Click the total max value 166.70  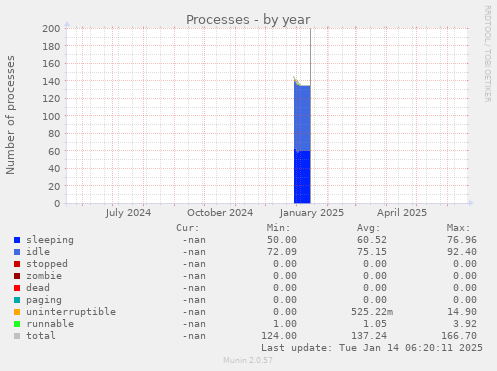(459, 336)
